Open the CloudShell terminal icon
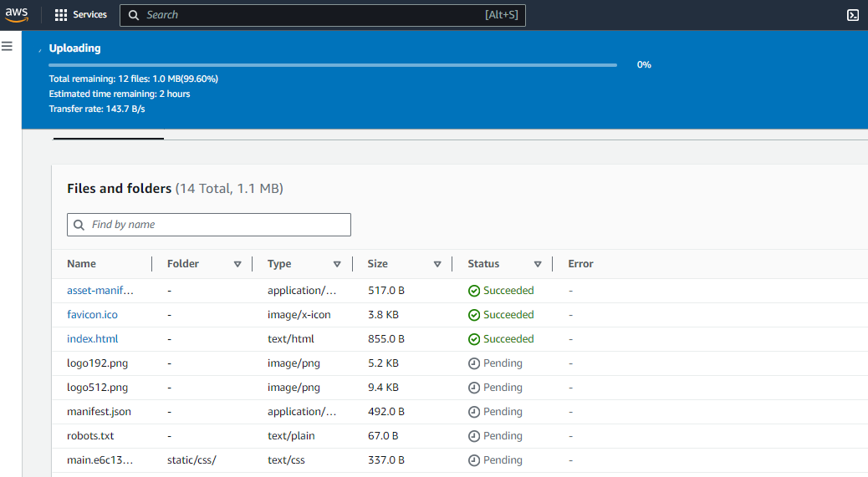The width and height of the screenshot is (868, 477). click(x=853, y=15)
